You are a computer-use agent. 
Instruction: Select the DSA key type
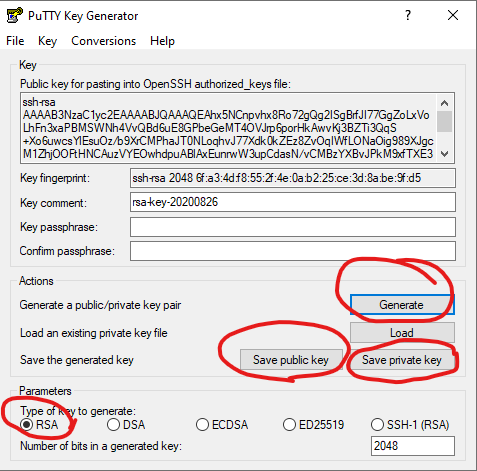(x=126, y=425)
